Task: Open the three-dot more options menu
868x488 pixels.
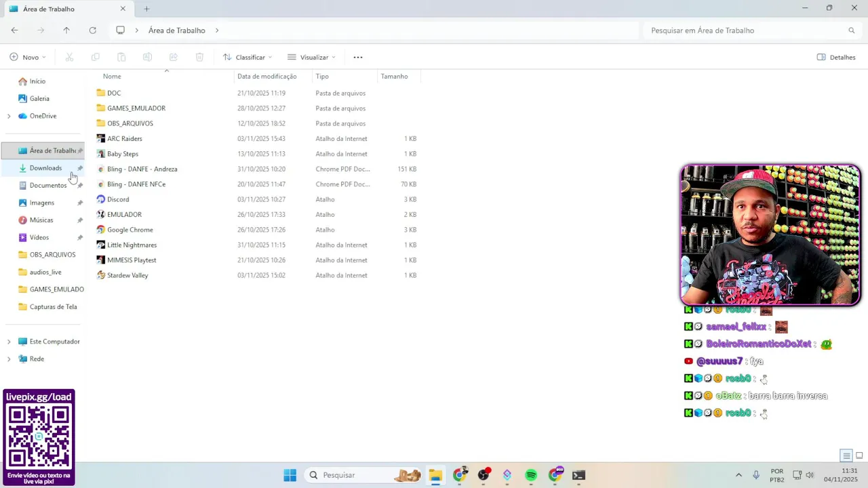Action: coord(358,58)
